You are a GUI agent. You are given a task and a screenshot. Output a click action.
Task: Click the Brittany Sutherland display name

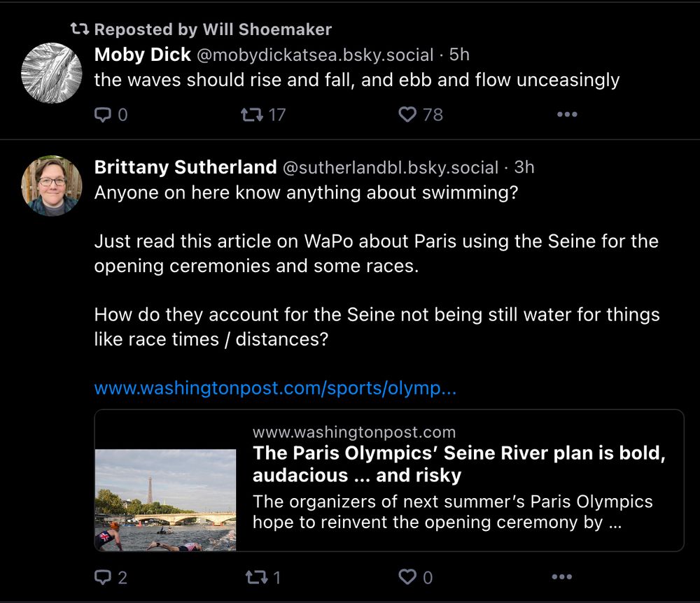click(185, 167)
